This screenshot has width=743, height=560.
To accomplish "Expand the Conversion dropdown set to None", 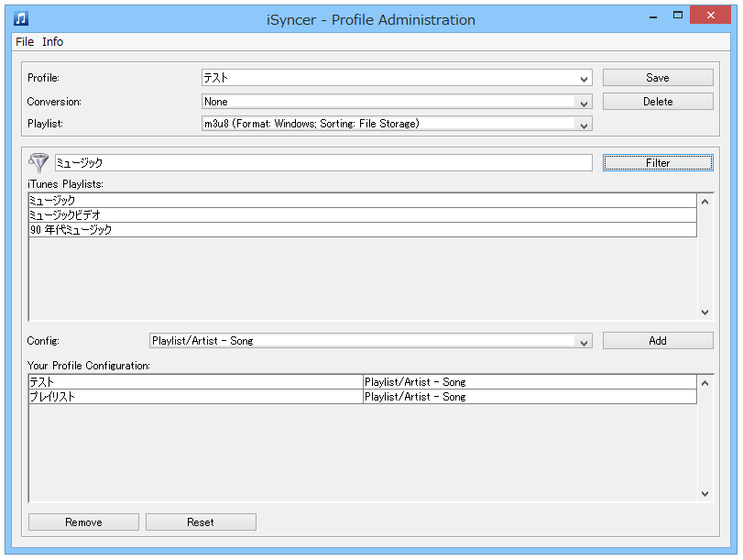I will click(x=584, y=103).
